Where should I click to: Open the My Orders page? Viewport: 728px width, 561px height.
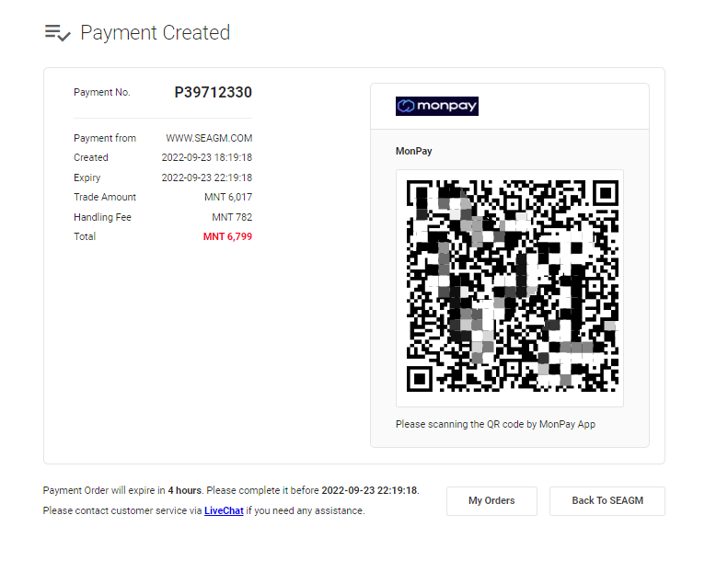coord(491,500)
